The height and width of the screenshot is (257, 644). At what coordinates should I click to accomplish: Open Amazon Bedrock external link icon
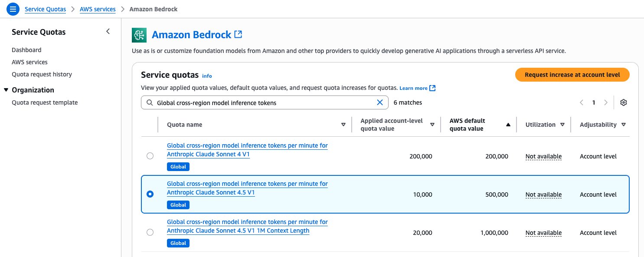238,34
